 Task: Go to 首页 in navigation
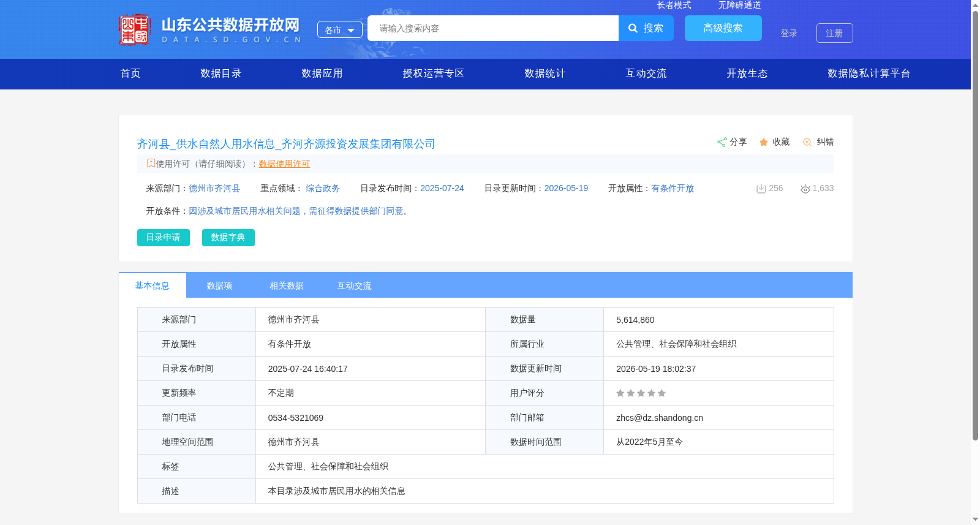[x=130, y=74]
